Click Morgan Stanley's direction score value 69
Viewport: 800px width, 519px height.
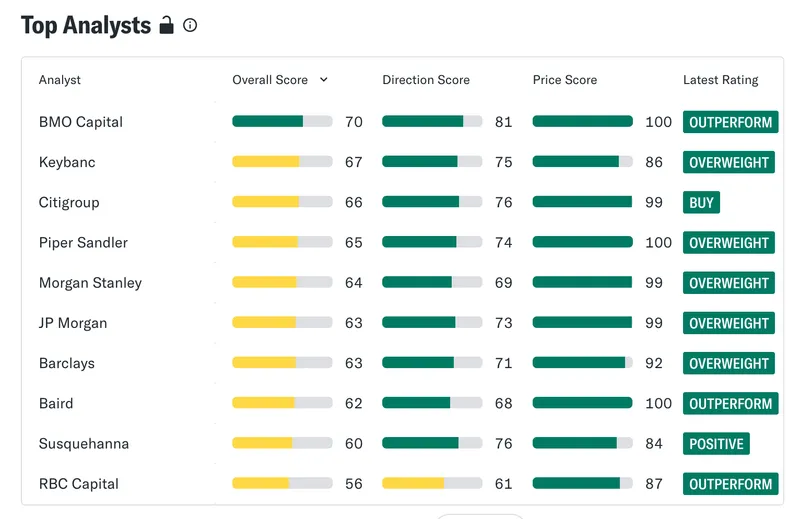point(504,283)
